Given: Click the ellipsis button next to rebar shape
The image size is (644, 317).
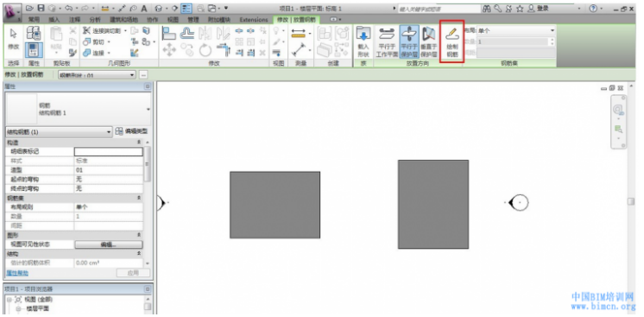Looking at the screenshot, I should tap(143, 75).
